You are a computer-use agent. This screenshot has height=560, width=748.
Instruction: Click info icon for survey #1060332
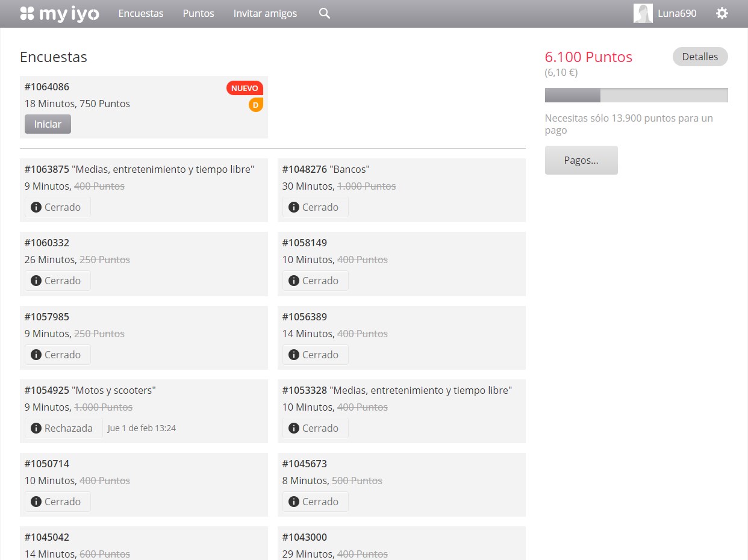coord(36,281)
